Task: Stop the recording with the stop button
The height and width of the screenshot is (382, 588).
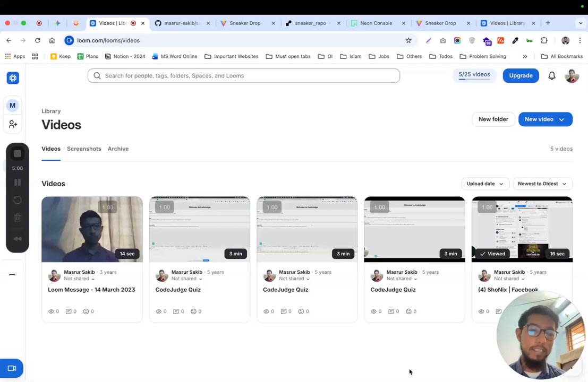Action: tap(17, 153)
